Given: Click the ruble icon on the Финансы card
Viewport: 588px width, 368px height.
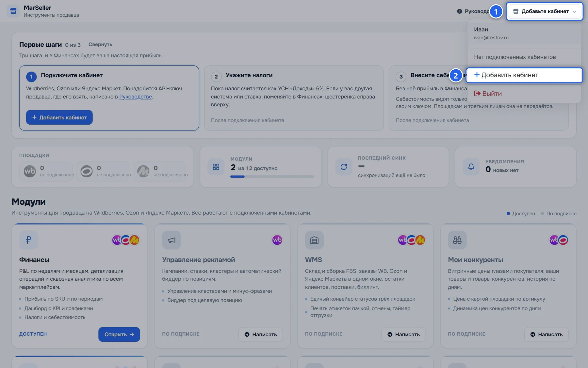Looking at the screenshot, I should click(28, 240).
